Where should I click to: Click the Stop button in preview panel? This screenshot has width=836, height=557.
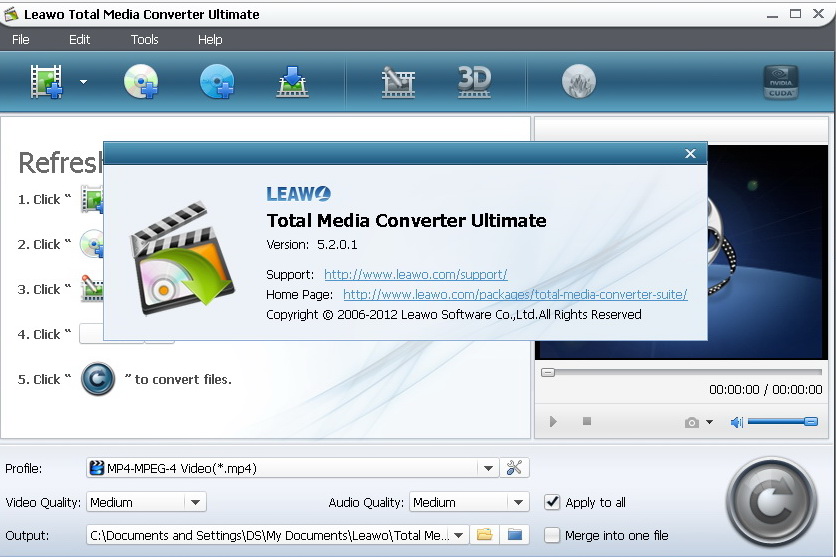click(x=587, y=421)
